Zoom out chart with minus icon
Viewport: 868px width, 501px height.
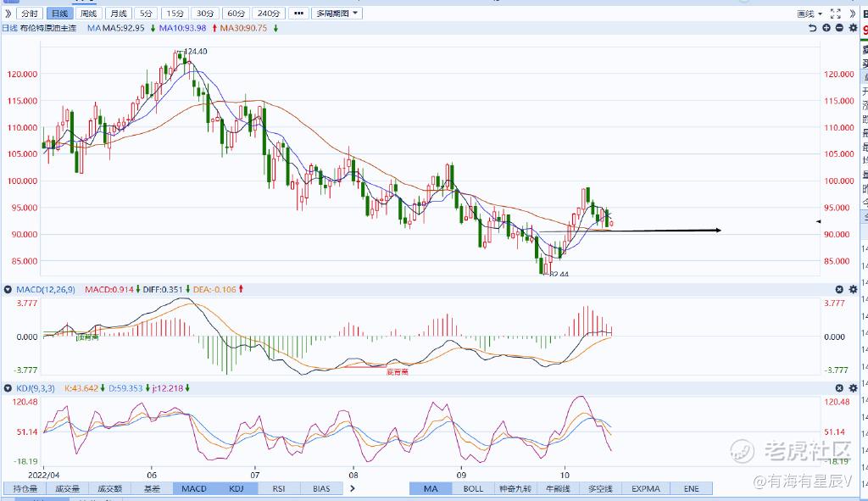(x=840, y=28)
